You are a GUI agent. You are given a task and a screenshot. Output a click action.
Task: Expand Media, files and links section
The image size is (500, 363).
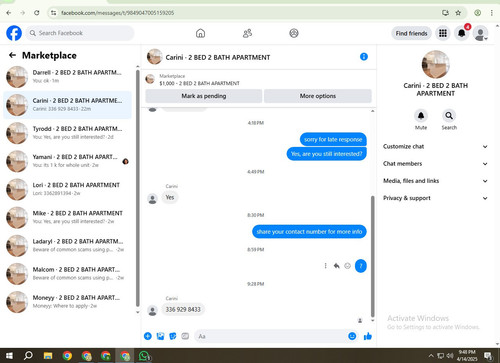(x=435, y=181)
